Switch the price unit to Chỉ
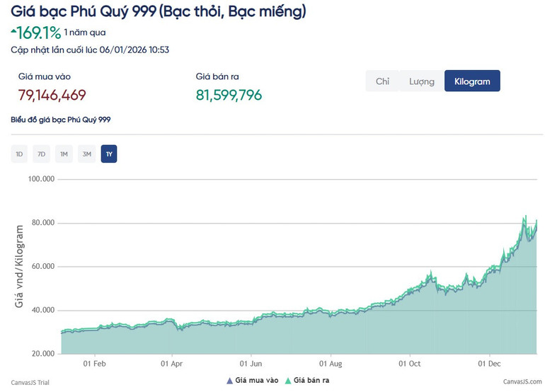 point(382,81)
